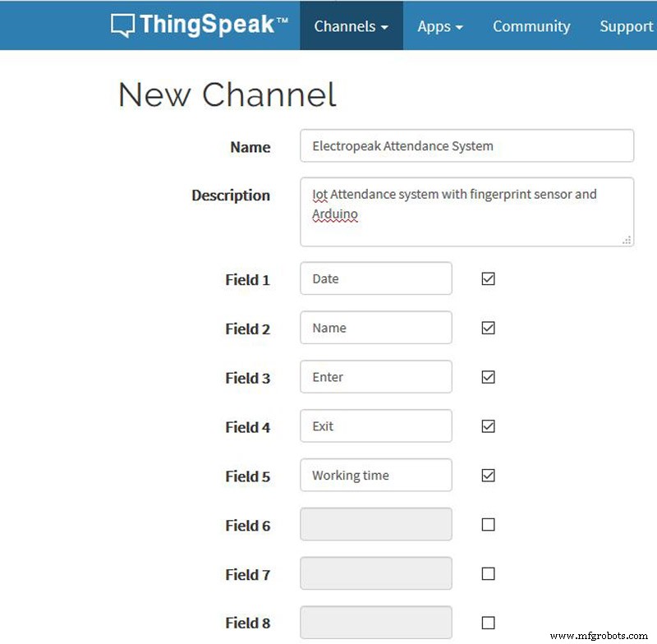Screen dimensions: 657x644
Task: Click the Field 3 Enter text box
Action: pyautogui.click(x=375, y=377)
